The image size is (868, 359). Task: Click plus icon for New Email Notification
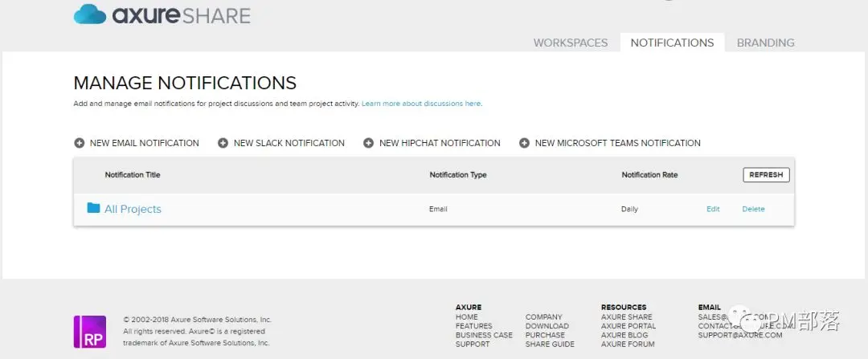tap(79, 143)
